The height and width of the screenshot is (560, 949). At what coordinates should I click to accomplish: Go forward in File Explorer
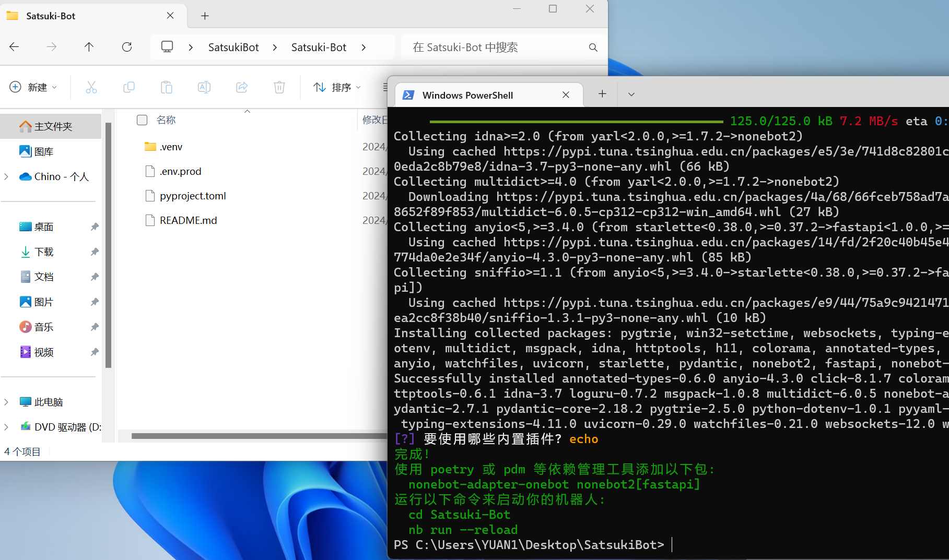pyautogui.click(x=52, y=47)
